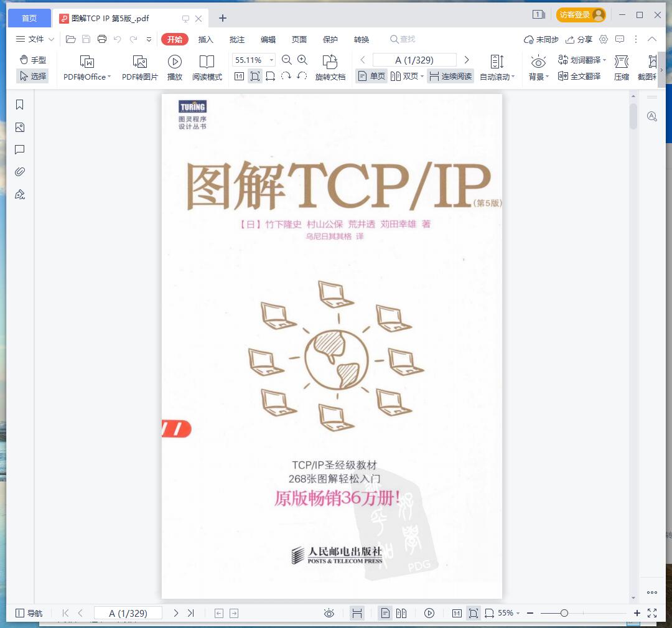Open PDF转Office converter
The width and height of the screenshot is (672, 628).
click(87, 68)
